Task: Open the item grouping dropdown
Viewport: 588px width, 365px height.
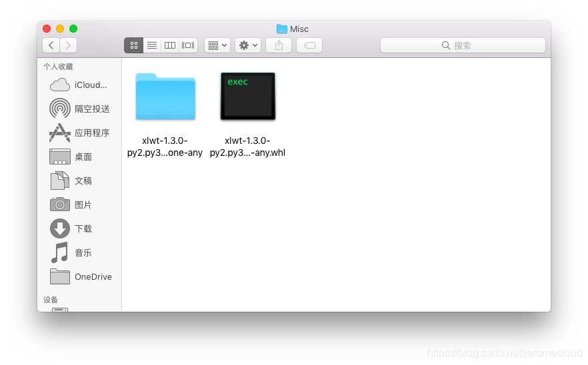Action: click(x=217, y=45)
